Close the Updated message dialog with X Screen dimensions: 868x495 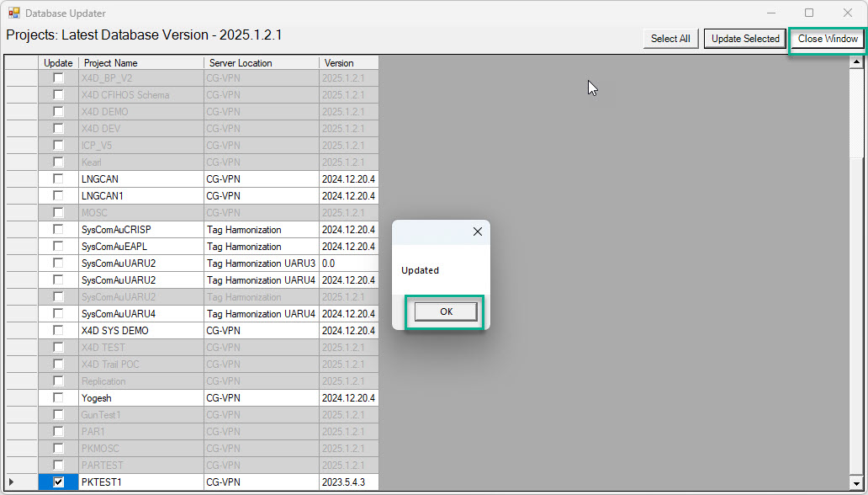click(478, 232)
